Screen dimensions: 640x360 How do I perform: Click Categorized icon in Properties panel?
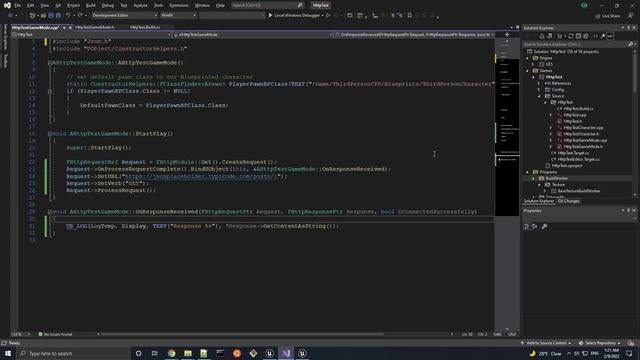click(x=527, y=226)
